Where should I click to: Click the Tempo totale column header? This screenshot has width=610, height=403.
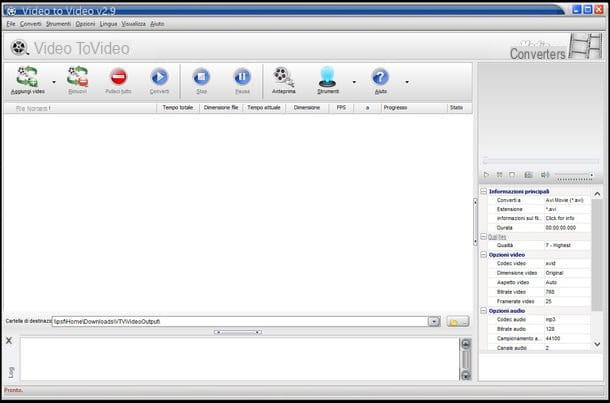[178, 108]
